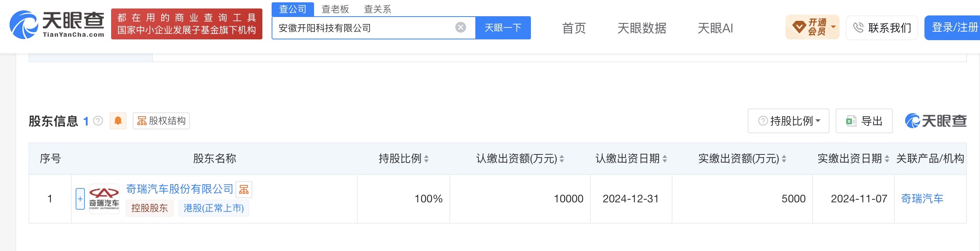Click the 2024-12-31 date cell
Screen dimensions: 980x251
[x=631, y=199]
